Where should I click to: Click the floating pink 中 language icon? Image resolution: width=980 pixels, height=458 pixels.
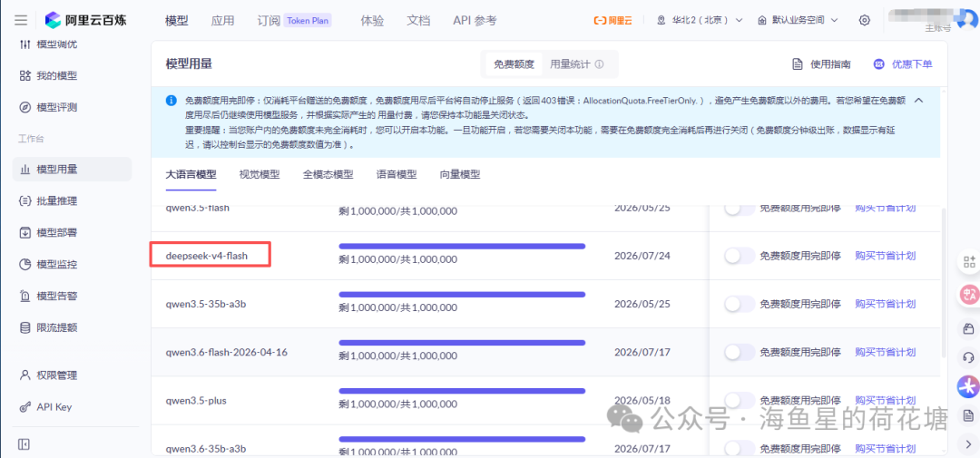[969, 293]
